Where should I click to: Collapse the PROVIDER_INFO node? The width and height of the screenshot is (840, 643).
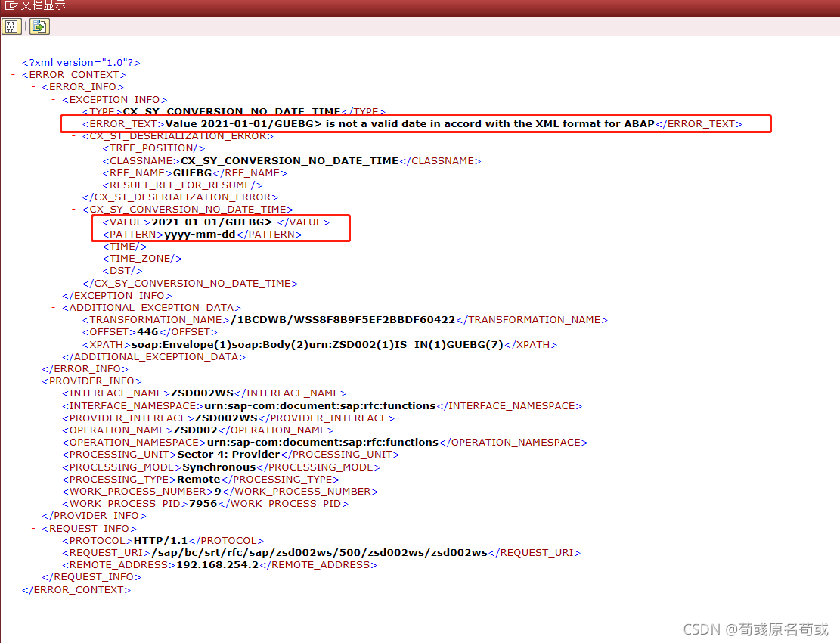(33, 381)
